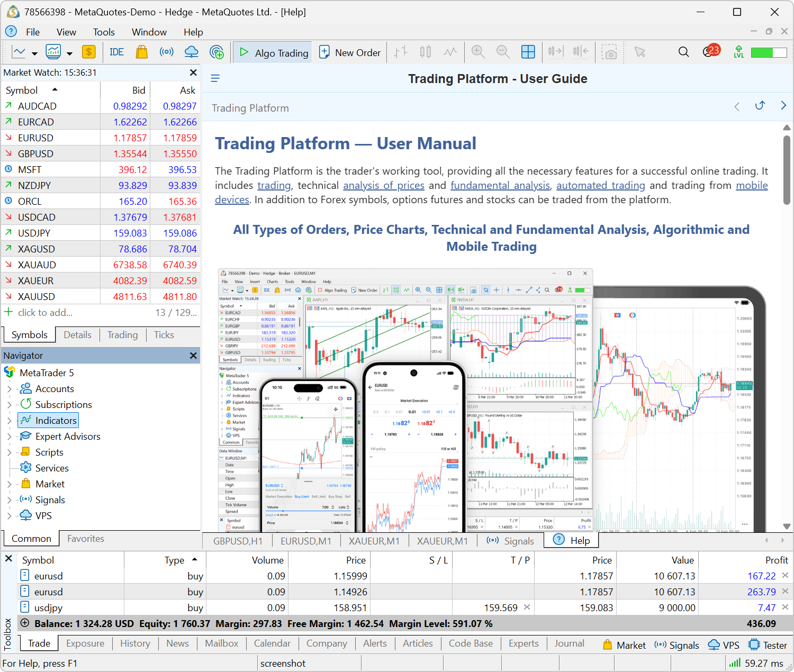
Task: Open the chart type dropdown arrow
Action: [x=34, y=53]
